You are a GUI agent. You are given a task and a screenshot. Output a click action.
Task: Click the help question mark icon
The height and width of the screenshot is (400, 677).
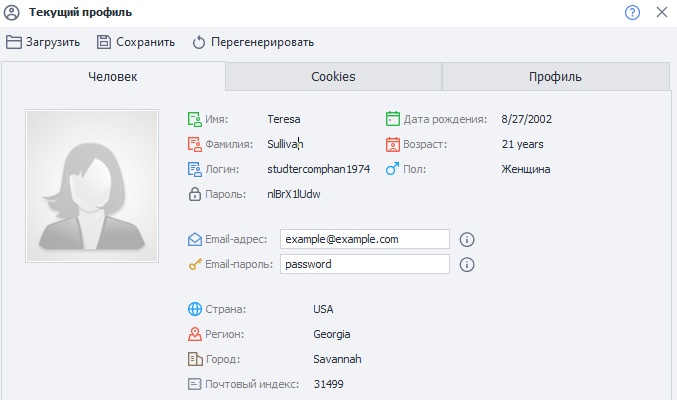click(632, 13)
